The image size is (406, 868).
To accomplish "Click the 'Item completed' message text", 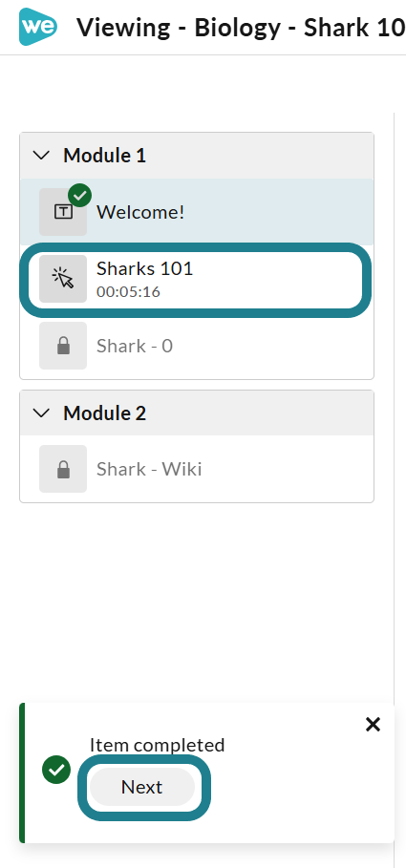I will coord(158,745).
